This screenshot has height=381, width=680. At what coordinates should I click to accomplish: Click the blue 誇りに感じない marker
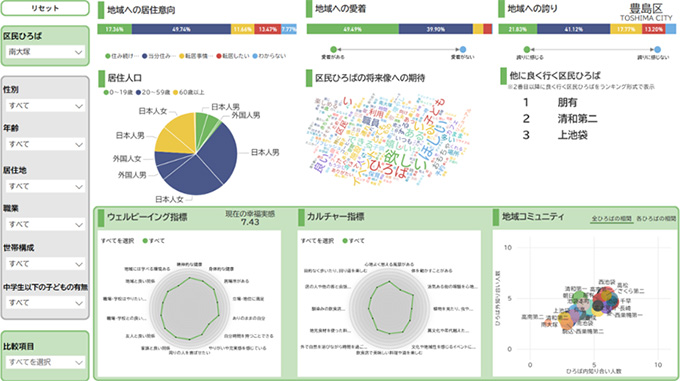[x=658, y=49]
